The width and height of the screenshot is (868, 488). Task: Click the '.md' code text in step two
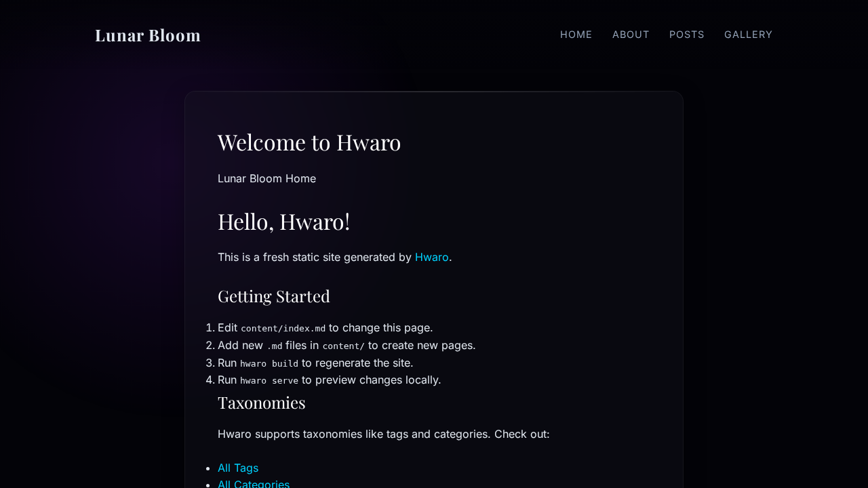point(275,346)
